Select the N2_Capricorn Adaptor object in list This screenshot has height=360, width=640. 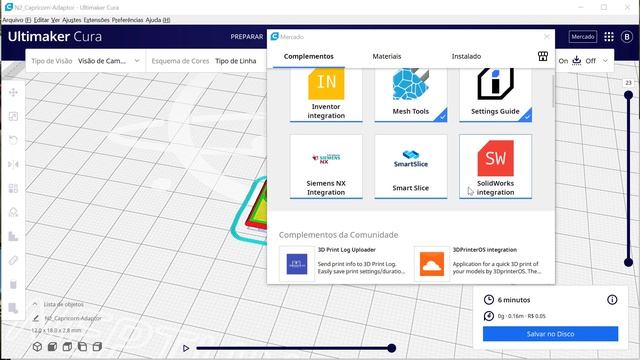point(73,318)
